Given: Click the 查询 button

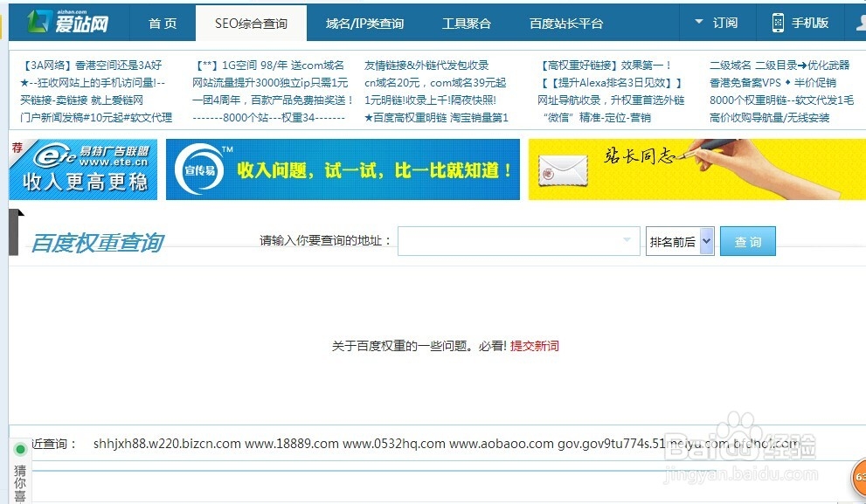Looking at the screenshot, I should coord(748,241).
